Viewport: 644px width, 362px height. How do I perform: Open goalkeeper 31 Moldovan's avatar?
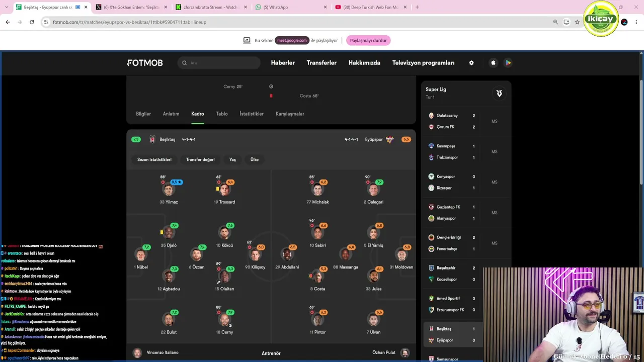point(401,255)
